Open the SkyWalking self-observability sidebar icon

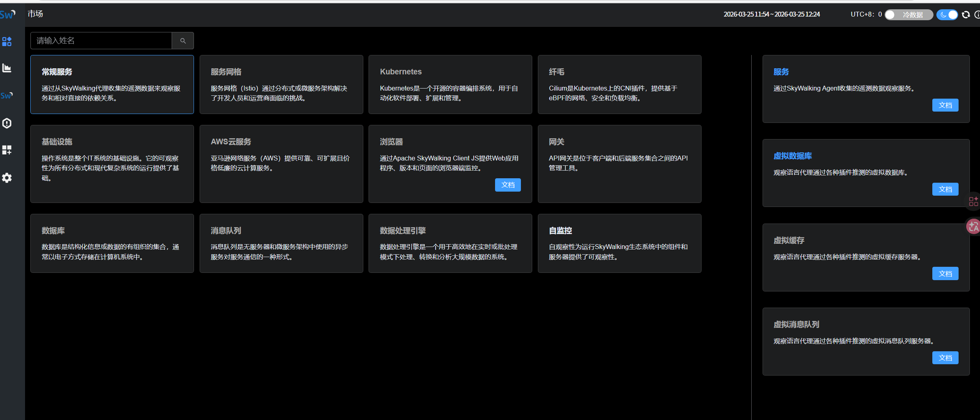click(7, 95)
